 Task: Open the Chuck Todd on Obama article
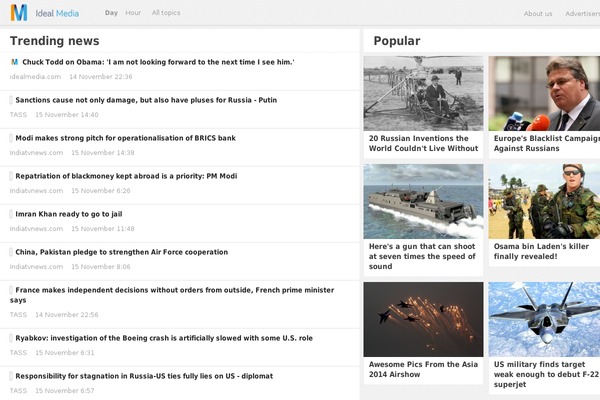point(158,62)
